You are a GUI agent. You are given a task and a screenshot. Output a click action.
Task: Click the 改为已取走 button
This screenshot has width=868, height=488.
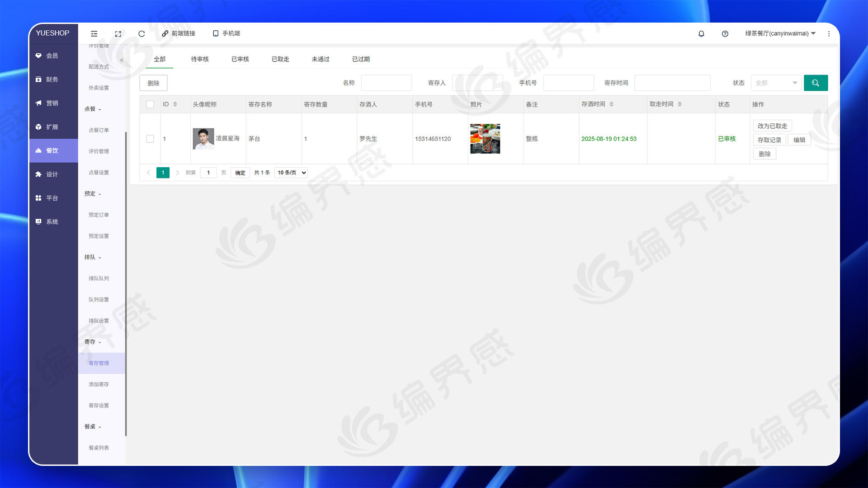[772, 126]
